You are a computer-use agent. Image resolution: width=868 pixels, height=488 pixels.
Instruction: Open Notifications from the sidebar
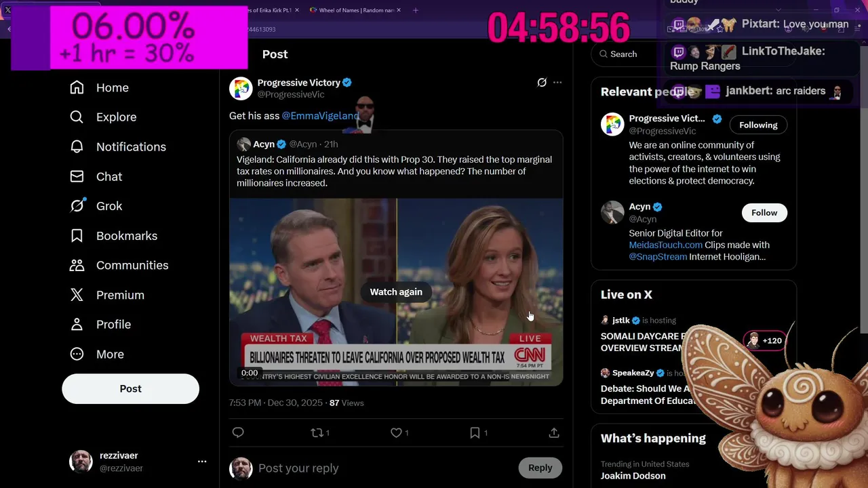118,146
